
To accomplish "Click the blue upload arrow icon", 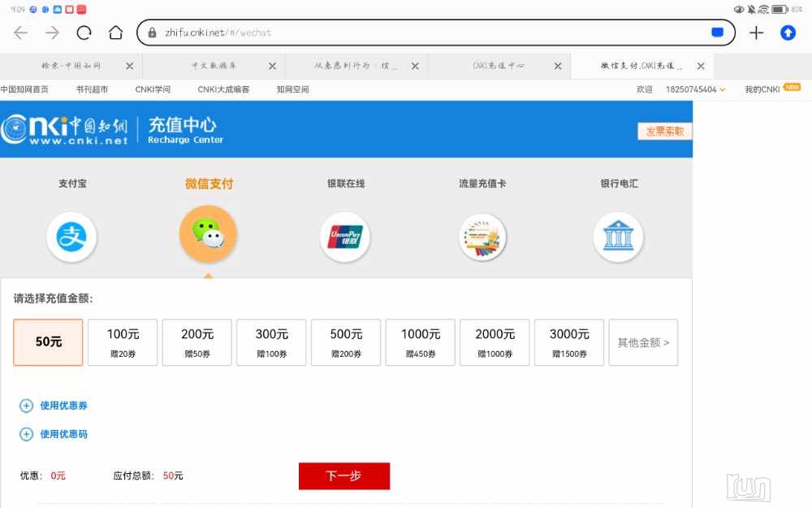I will point(788,33).
